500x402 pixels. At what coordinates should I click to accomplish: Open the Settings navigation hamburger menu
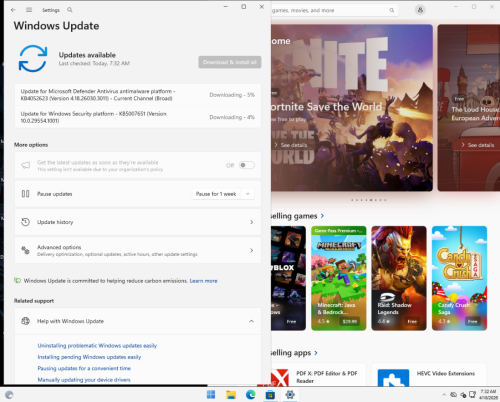point(29,10)
